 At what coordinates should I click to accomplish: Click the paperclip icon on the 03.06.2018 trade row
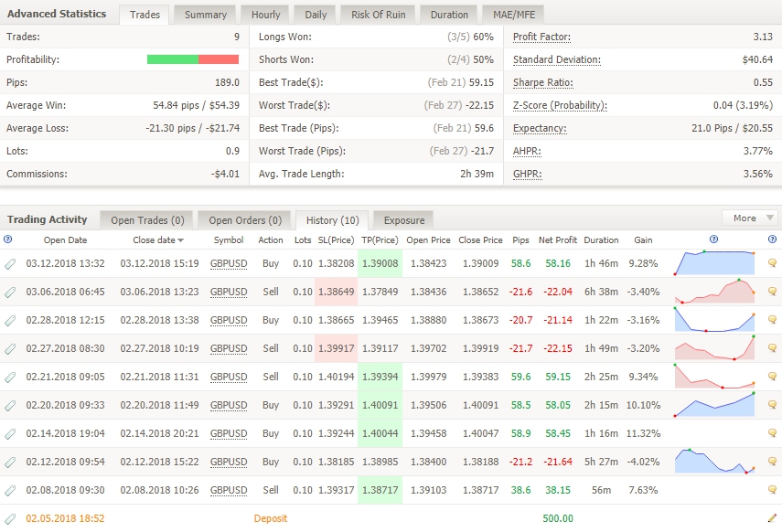[x=10, y=292]
